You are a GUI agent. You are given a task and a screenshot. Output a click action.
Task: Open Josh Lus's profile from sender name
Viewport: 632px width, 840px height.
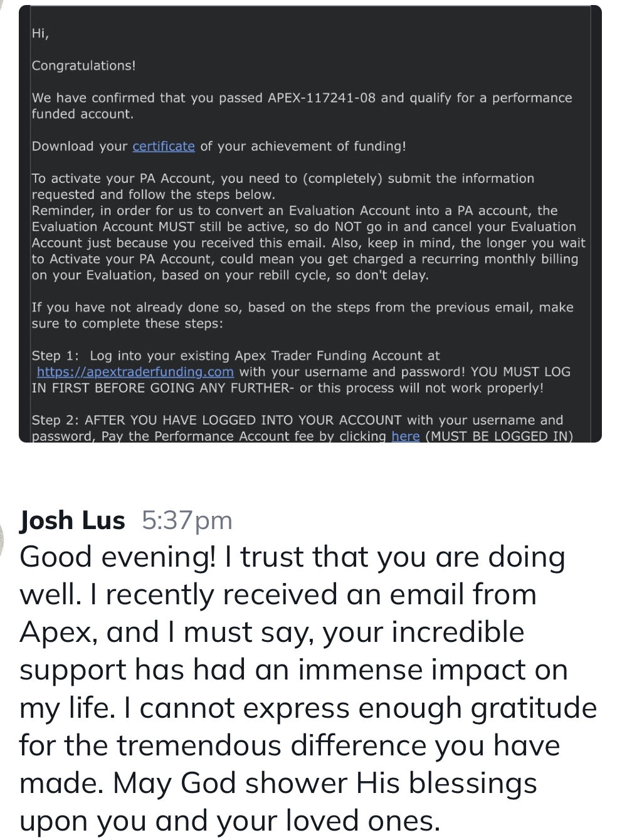72,520
